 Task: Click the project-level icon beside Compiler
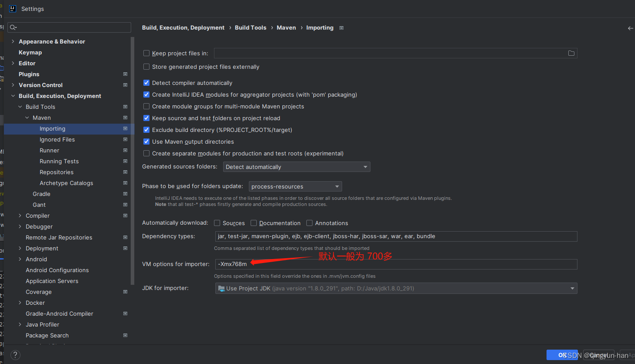pyautogui.click(x=125, y=216)
